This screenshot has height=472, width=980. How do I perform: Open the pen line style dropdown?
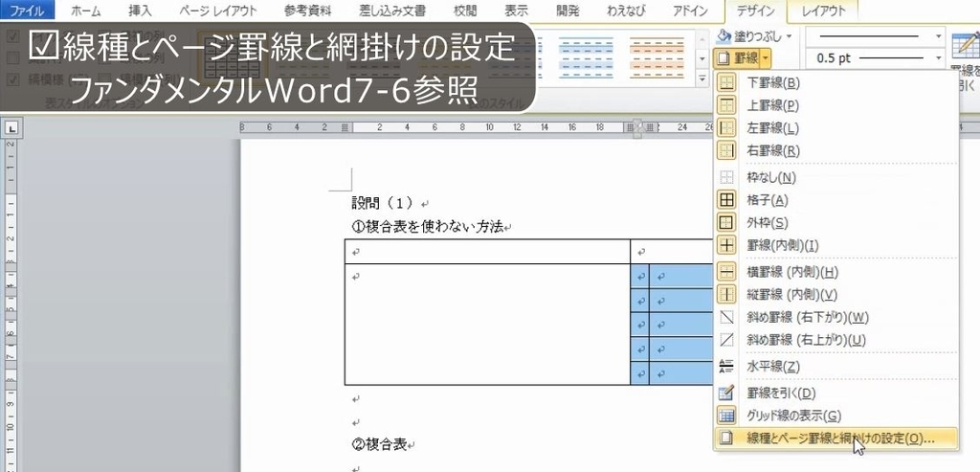pos(938,36)
